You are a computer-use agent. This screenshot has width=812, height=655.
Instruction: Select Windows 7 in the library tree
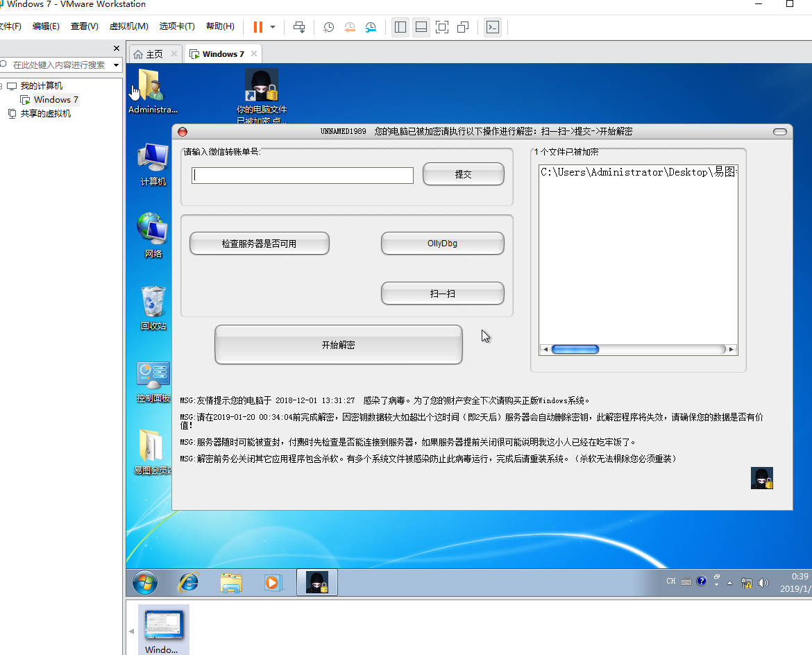click(56, 99)
